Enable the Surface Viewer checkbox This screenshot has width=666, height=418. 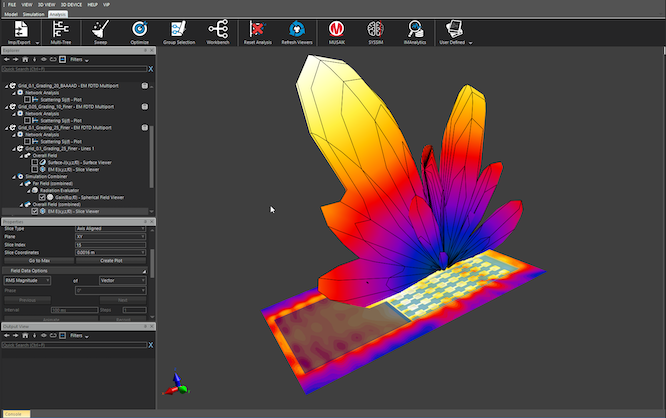click(x=36, y=164)
